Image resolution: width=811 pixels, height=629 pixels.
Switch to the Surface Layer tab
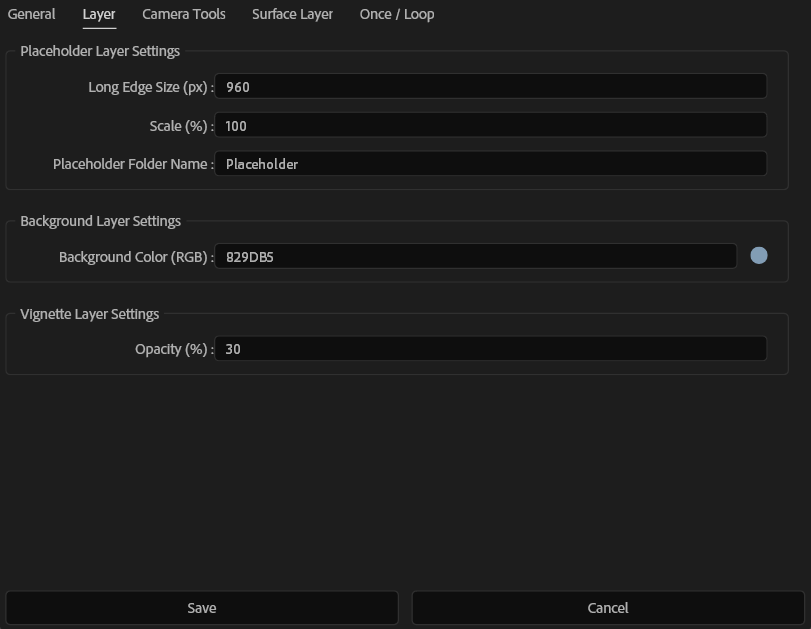pos(292,14)
